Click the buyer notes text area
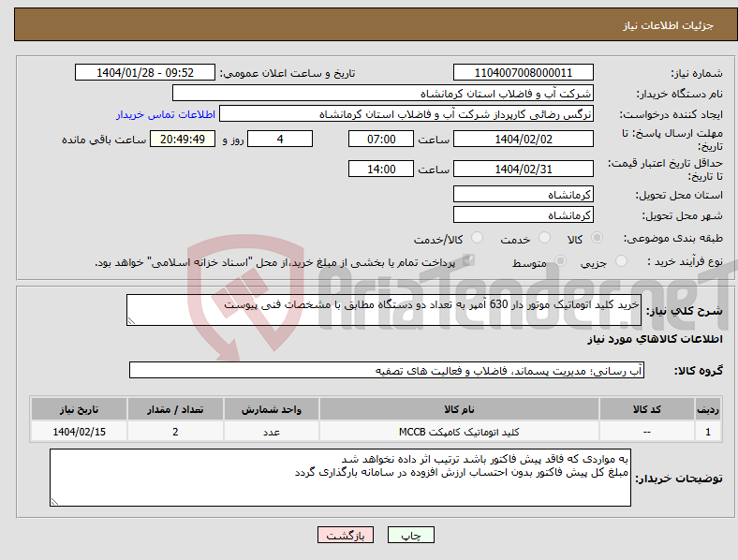Screen dimensions: 738x560 pyautogui.click(x=340, y=478)
